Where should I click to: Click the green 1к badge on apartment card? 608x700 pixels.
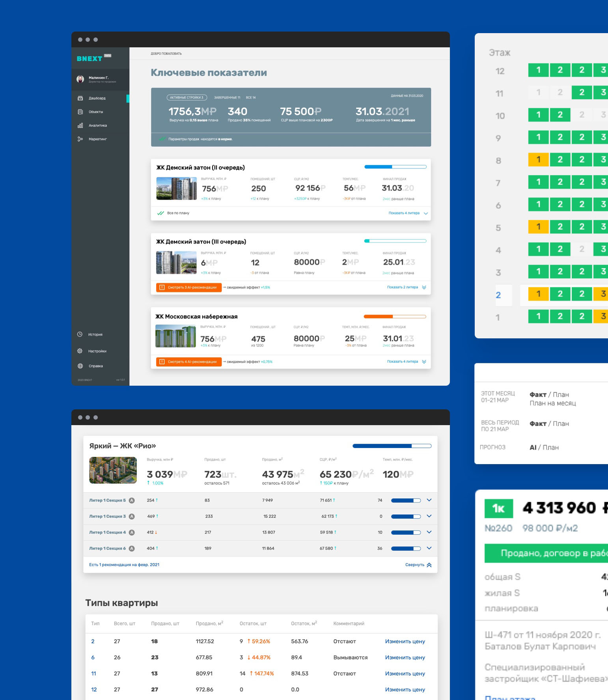tap(499, 509)
